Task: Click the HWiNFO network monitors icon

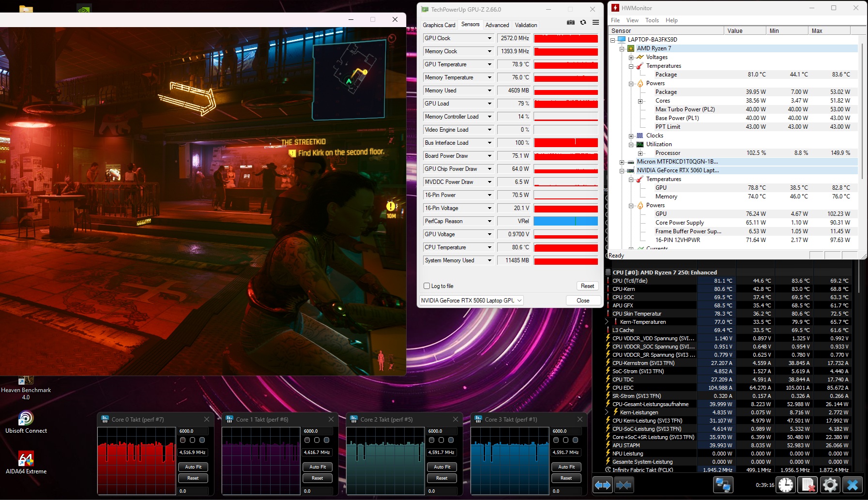Action: (723, 485)
